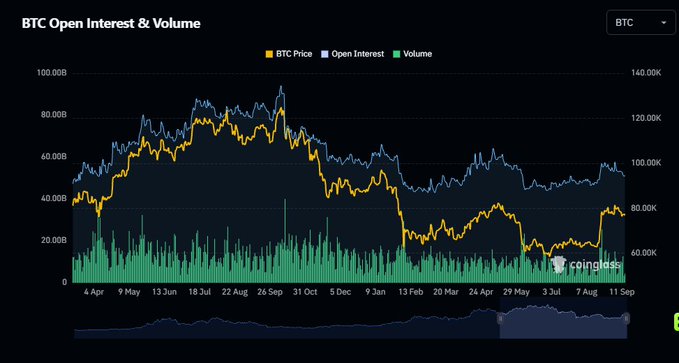The image size is (679, 363).
Task: Click the 100.00K right axis label
Action: [646, 163]
